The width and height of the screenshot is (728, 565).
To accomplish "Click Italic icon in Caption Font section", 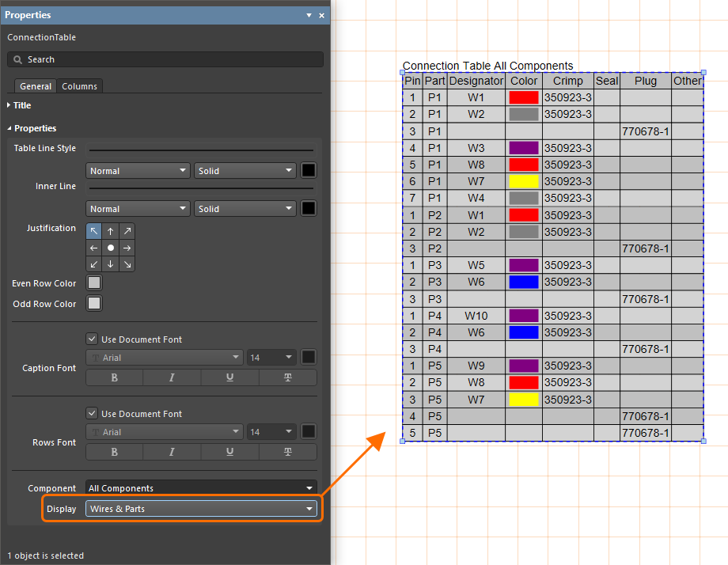I will pyautogui.click(x=172, y=377).
